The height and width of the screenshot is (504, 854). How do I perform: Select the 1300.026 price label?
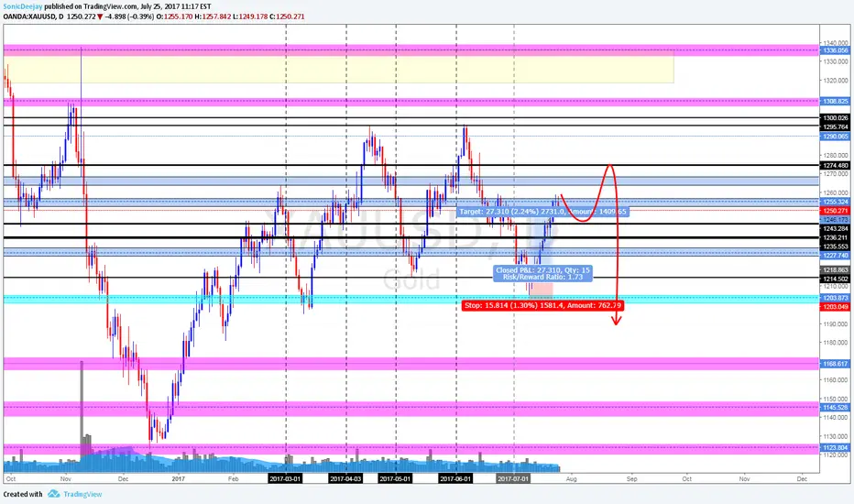[835, 117]
